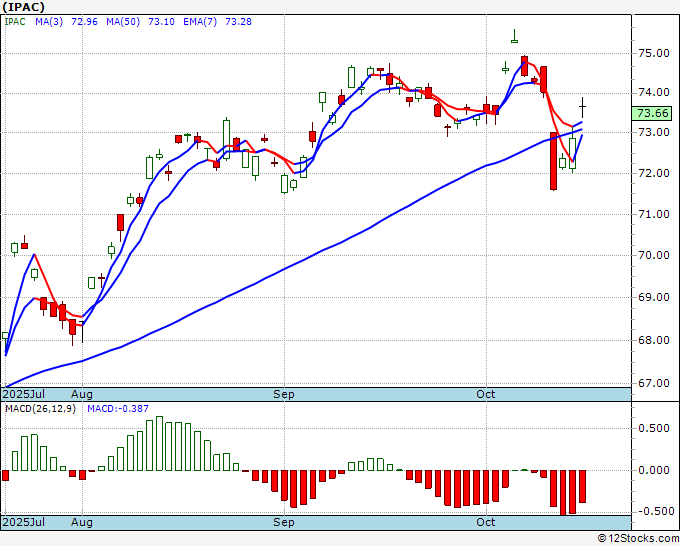This screenshot has height=546, width=680.
Task: Click the 72.00 price axis label
Action: tap(654, 173)
